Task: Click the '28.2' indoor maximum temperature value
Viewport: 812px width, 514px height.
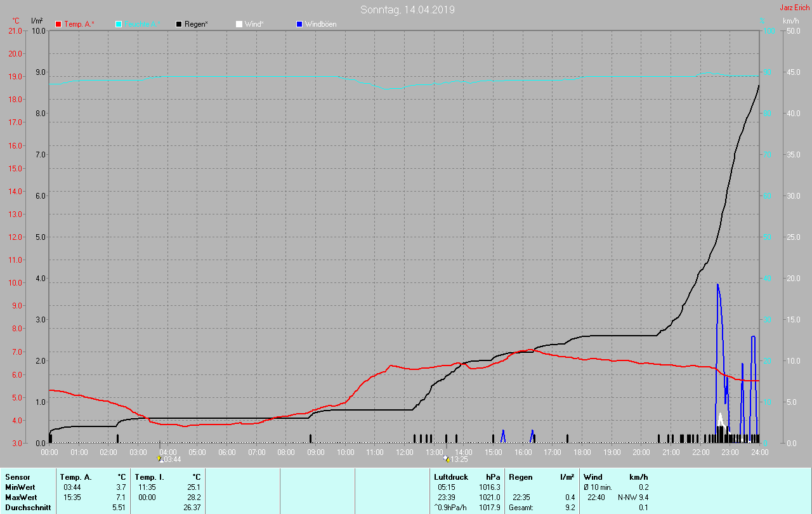Action: coord(194,498)
